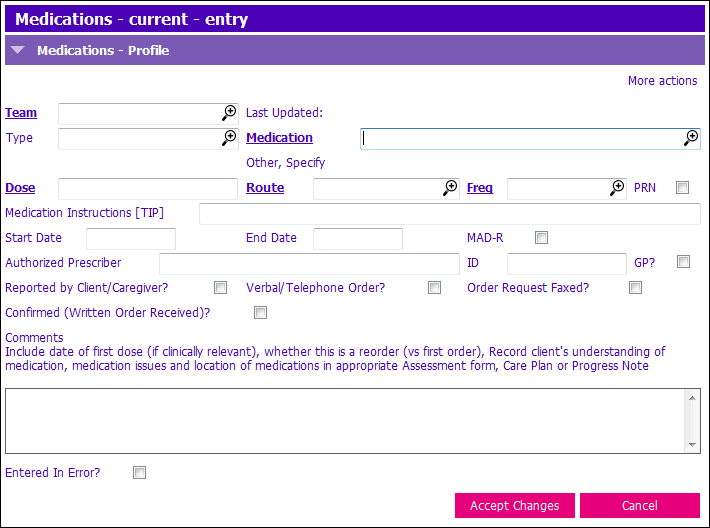Check Reported by Client/Caregiver? box
Viewport: 710px width, 528px height.
(x=221, y=288)
